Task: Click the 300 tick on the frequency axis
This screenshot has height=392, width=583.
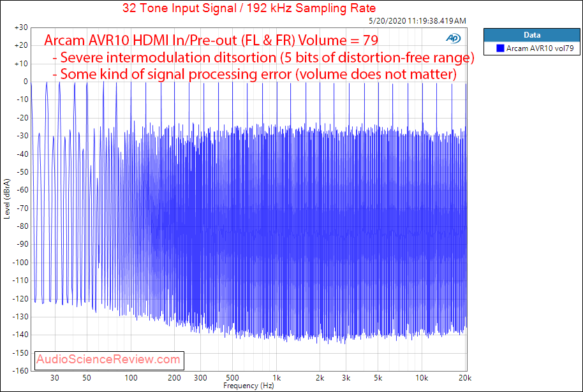Action: pyautogui.click(x=200, y=378)
